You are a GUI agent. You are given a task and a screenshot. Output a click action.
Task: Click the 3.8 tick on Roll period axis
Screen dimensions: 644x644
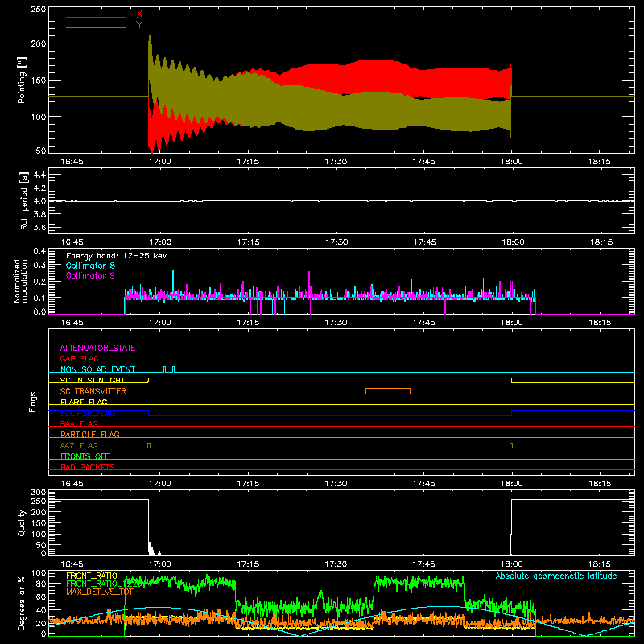[39, 214]
